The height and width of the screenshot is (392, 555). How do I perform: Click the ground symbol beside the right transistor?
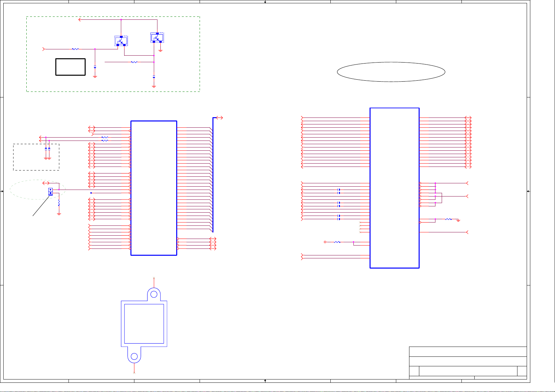(160, 50)
